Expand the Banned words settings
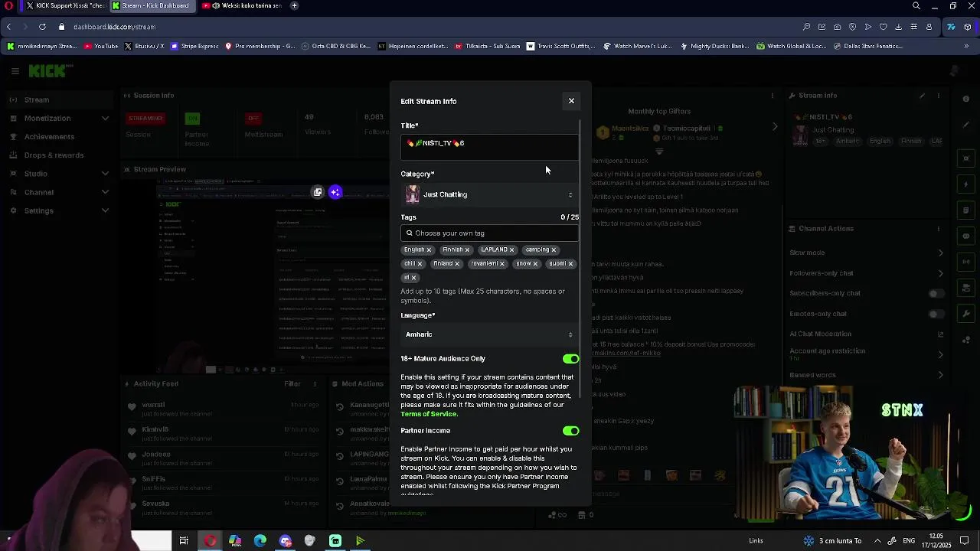980x551 pixels. (x=941, y=375)
